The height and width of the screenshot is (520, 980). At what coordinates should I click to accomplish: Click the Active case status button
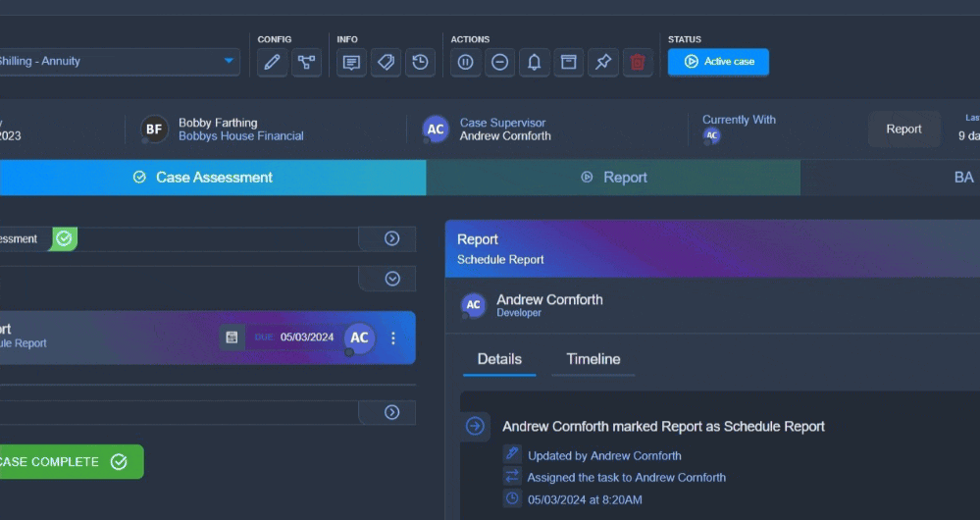pos(718,62)
